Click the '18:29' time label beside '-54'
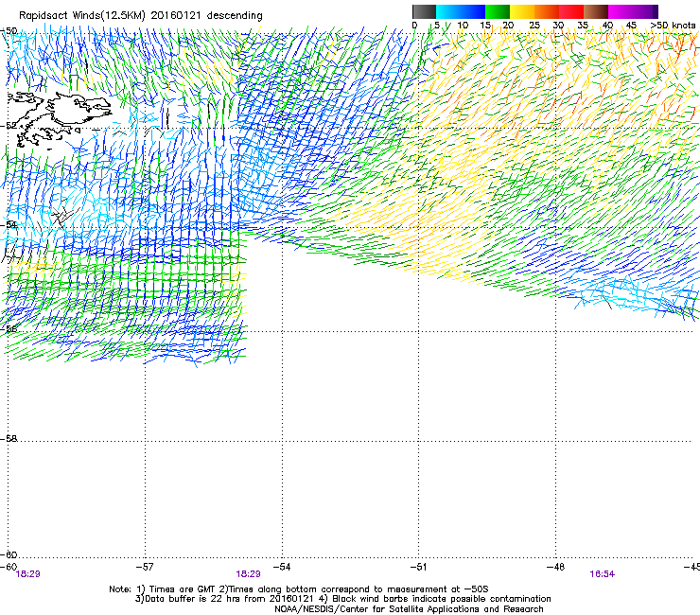 (x=248, y=574)
